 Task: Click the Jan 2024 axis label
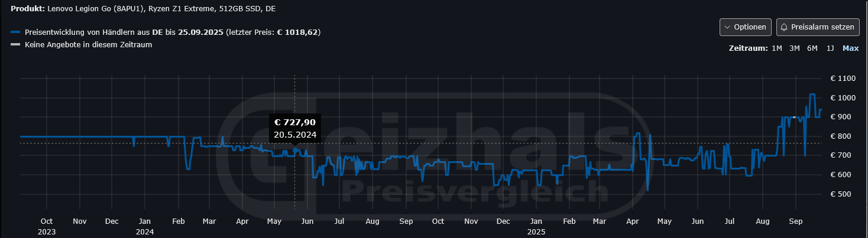[145, 226]
